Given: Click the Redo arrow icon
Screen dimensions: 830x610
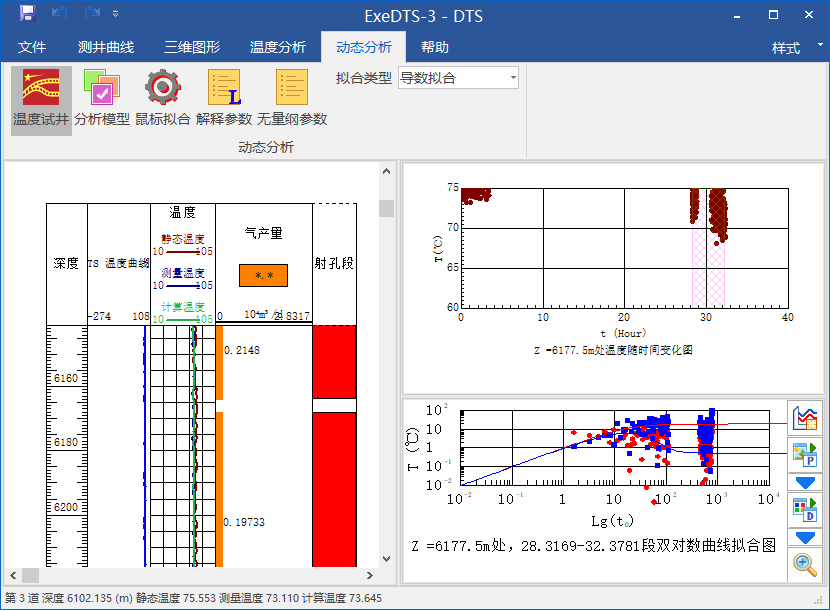Looking at the screenshot, I should pos(92,13).
